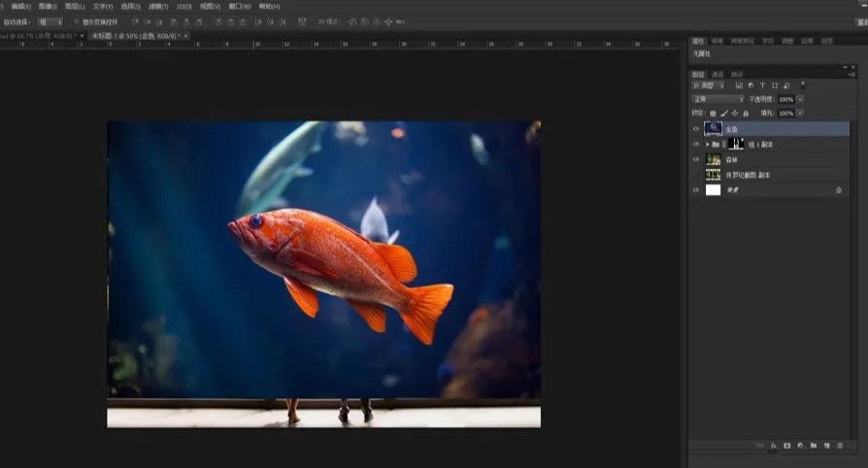Align right edges in options bar
Viewport: 868px width, 468px height.
click(x=199, y=21)
